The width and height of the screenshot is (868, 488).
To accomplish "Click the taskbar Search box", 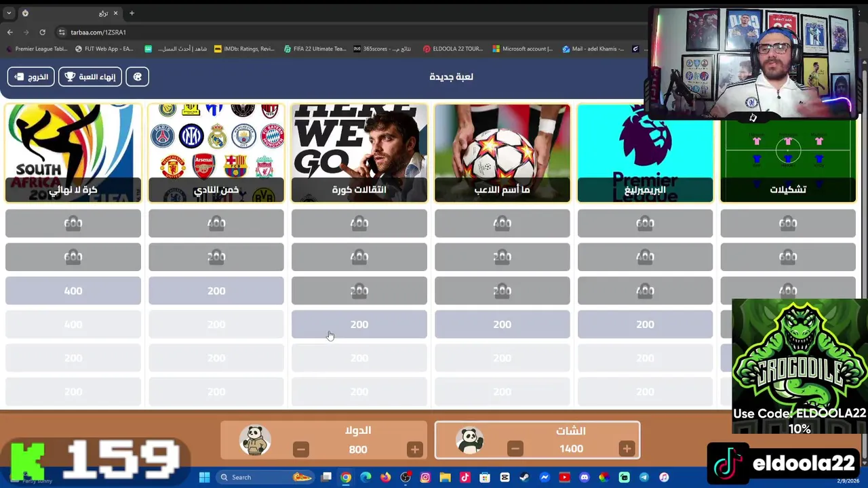I will (x=265, y=477).
